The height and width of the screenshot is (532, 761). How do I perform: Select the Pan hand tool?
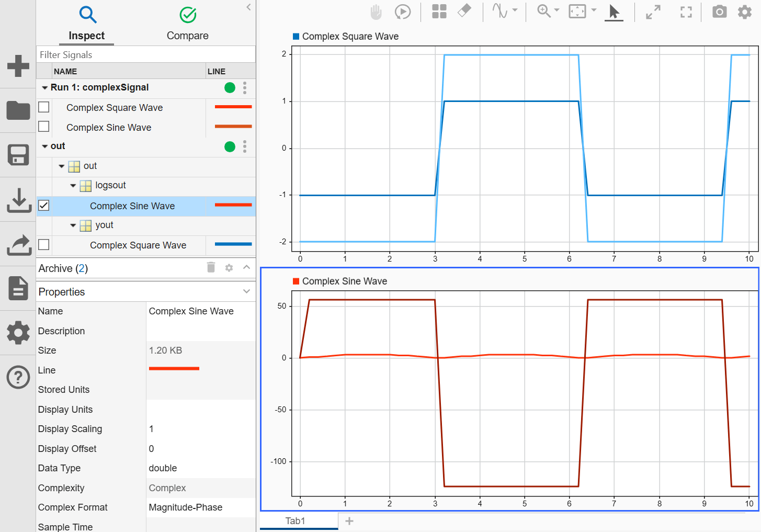tap(376, 12)
